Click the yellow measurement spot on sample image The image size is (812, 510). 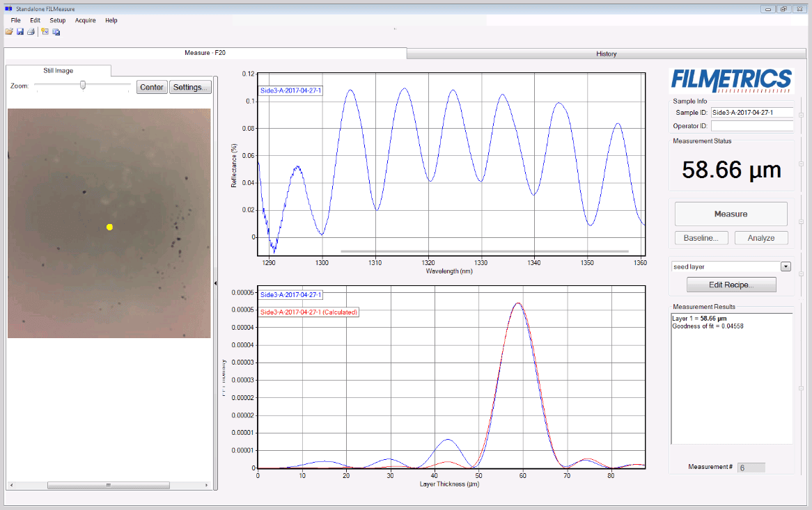(x=109, y=227)
